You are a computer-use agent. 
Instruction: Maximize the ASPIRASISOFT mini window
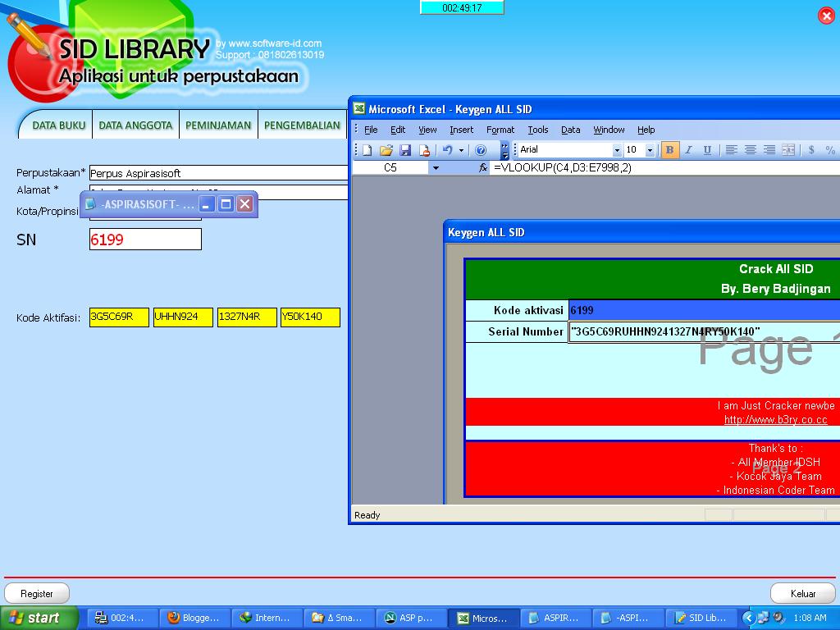226,204
